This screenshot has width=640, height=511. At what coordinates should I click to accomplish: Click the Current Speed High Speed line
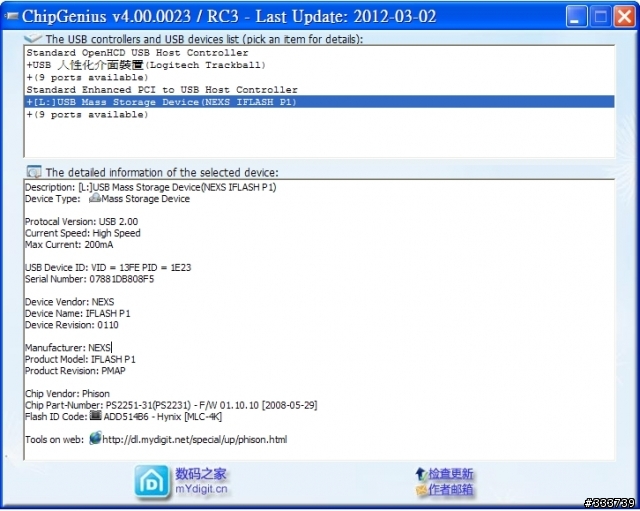83,233
